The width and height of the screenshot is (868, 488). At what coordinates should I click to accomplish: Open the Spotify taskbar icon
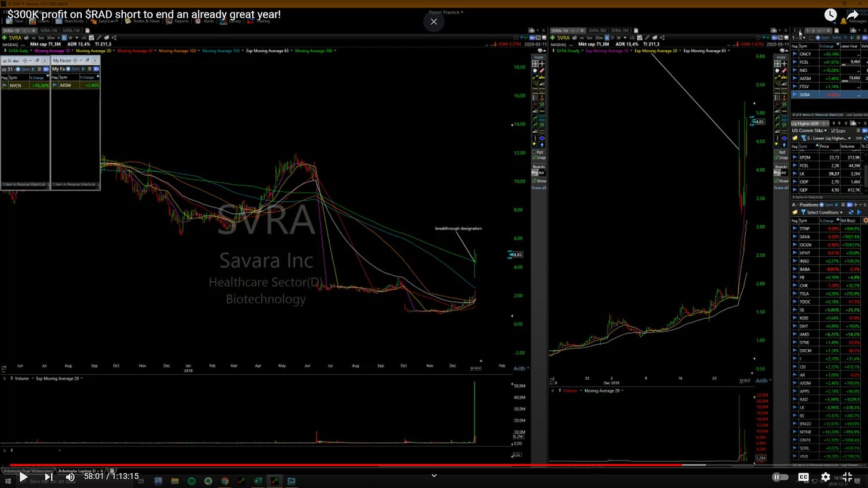tap(191, 480)
